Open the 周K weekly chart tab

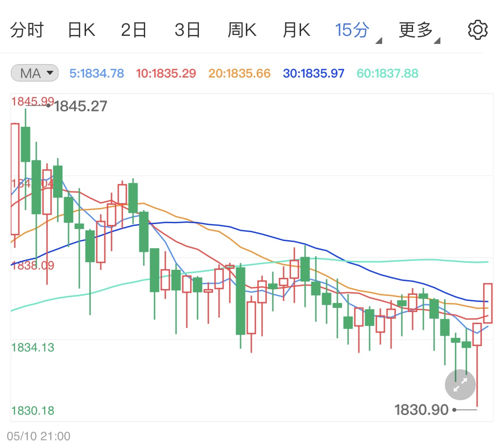pos(242,30)
